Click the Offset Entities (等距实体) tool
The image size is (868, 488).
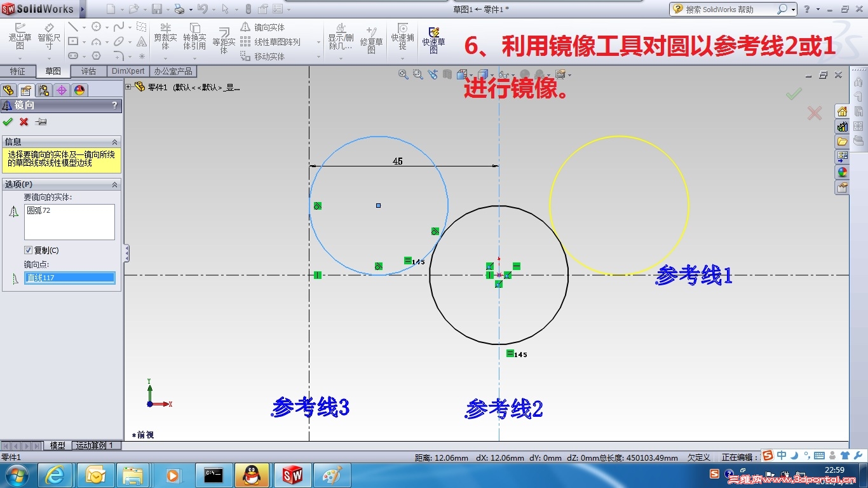[224, 40]
